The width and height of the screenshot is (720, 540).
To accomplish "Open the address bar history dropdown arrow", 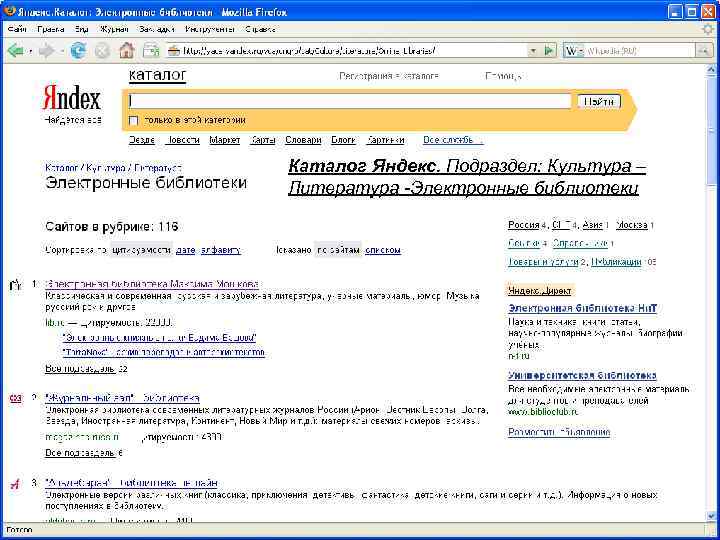I will pyautogui.click(x=533, y=51).
